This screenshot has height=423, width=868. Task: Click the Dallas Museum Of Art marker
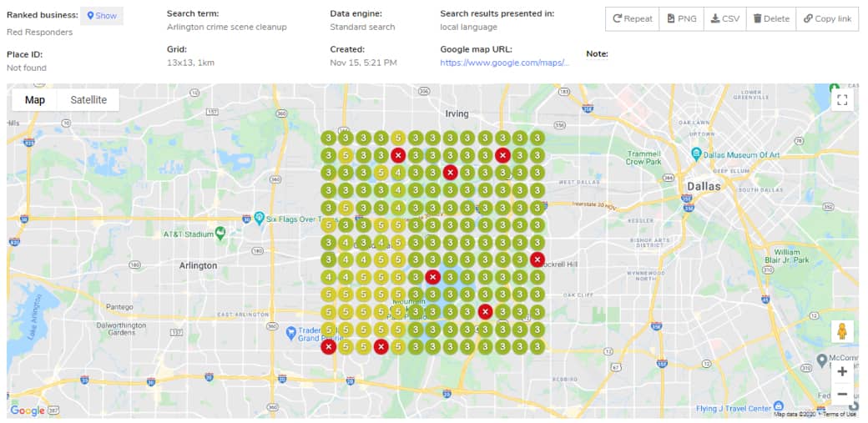(696, 154)
